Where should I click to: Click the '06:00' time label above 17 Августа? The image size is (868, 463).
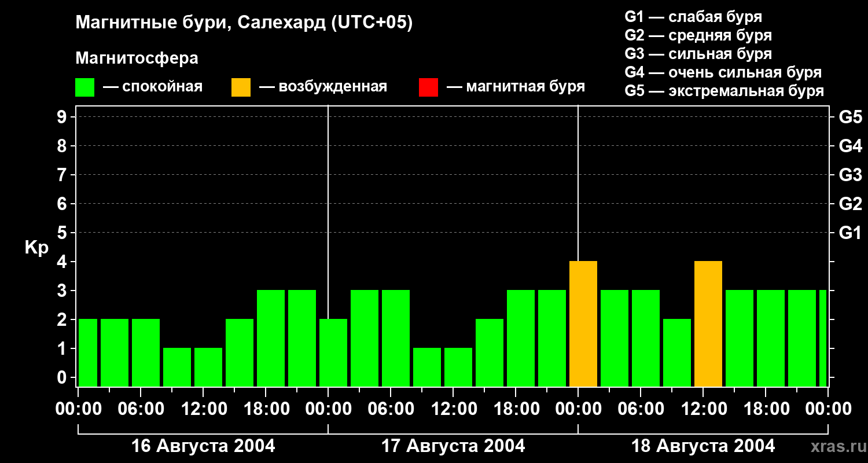391,409
